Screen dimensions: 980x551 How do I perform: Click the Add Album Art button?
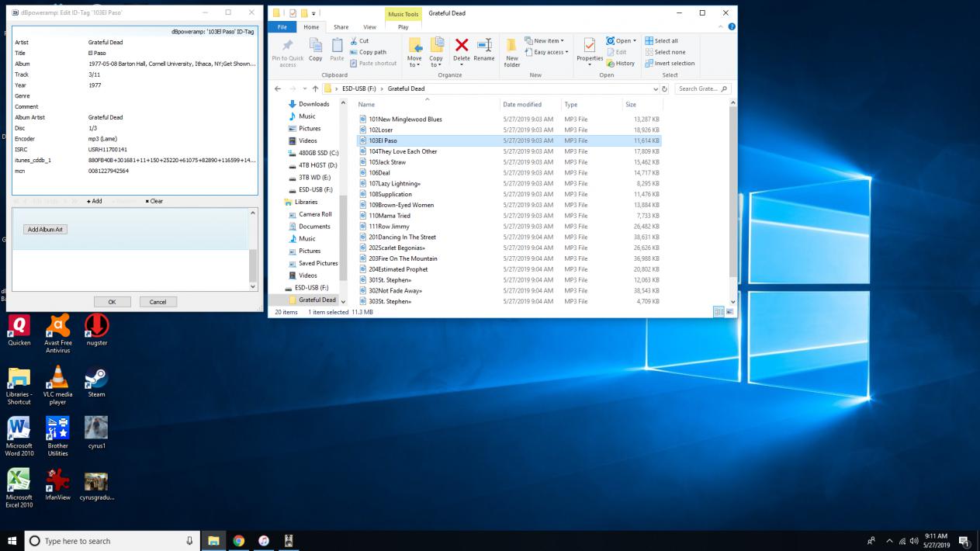tap(47, 230)
